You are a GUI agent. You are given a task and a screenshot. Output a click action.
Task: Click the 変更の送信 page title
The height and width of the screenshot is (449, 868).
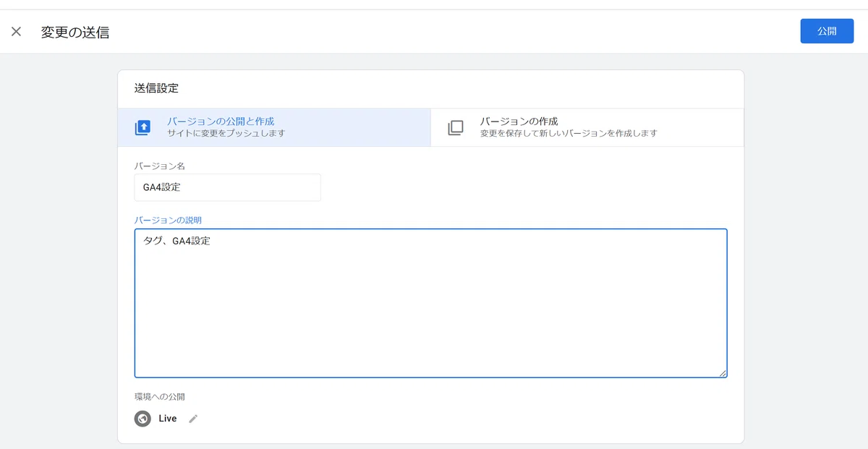coord(75,32)
